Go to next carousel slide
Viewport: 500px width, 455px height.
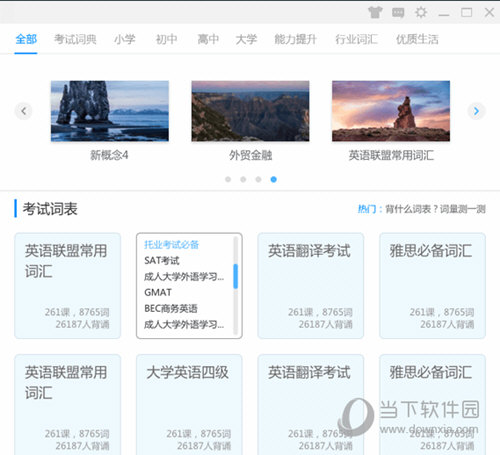click(x=476, y=111)
